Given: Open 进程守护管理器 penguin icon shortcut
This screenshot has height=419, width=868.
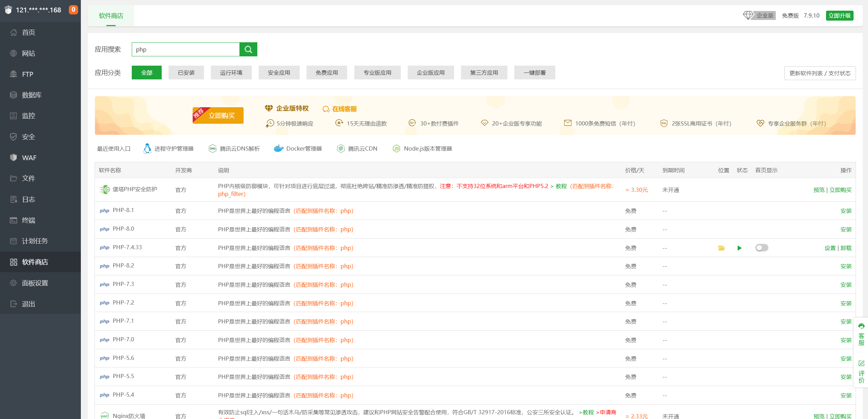Looking at the screenshot, I should pos(147,148).
